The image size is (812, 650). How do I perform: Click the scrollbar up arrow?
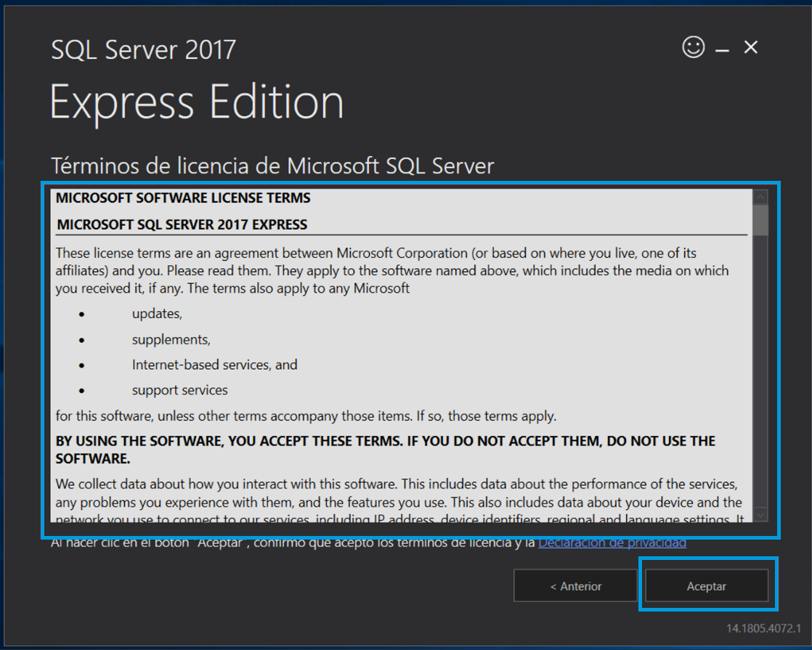point(761,196)
